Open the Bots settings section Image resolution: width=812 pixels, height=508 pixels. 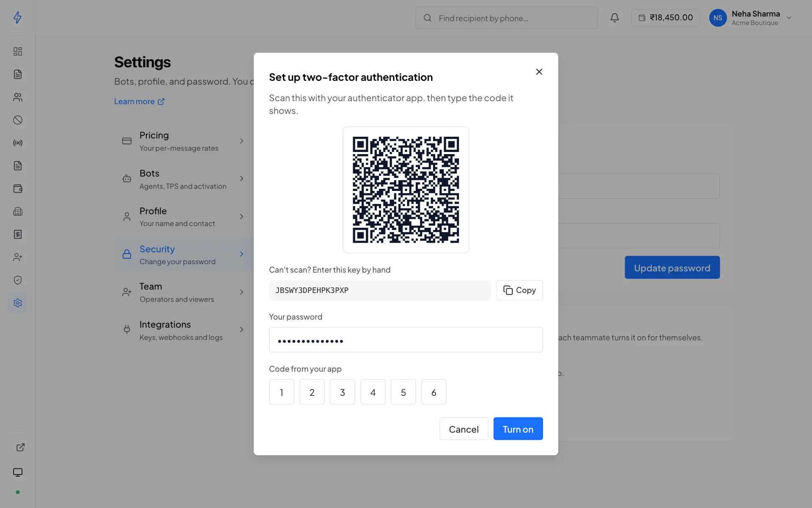(184, 179)
